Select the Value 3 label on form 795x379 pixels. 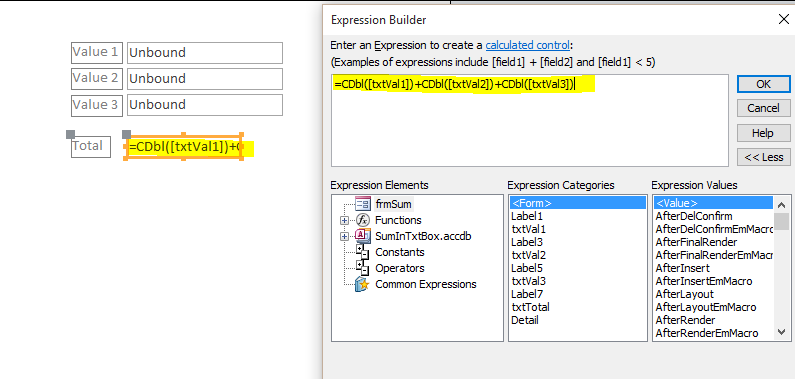97,105
